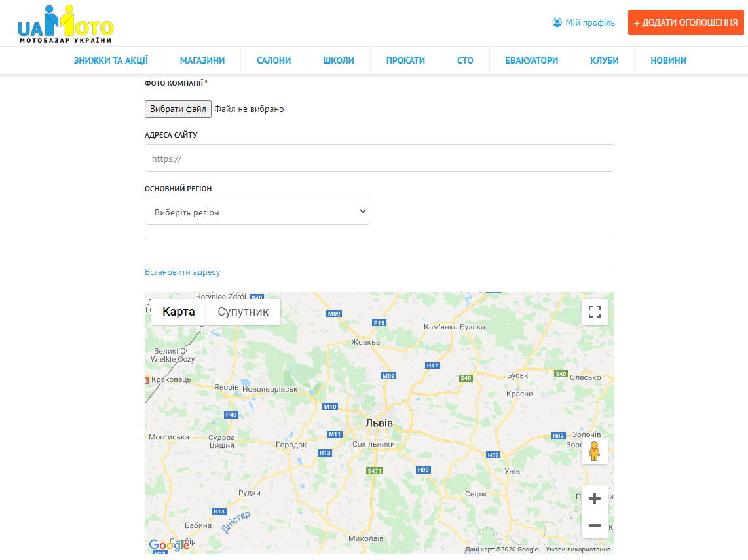Viewport: 748px width, 560px height.
Task: Click the Додати оголошення button
Action: pyautogui.click(x=686, y=22)
